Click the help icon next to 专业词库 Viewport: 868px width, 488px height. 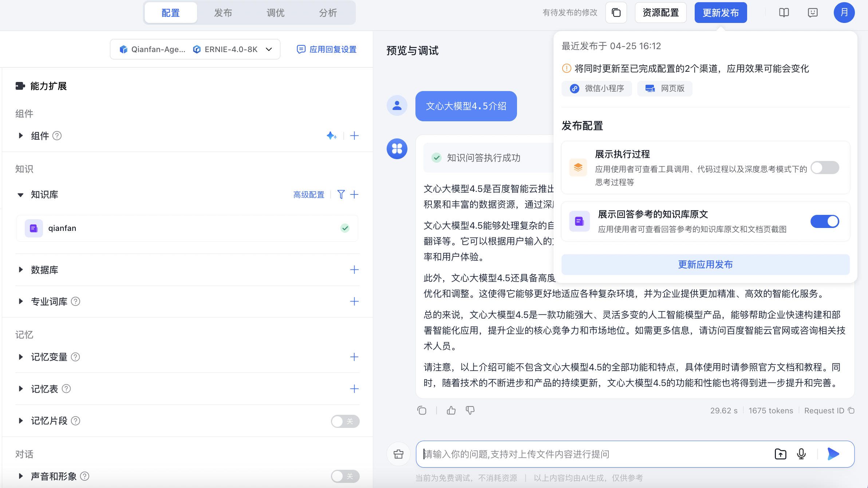pyautogui.click(x=75, y=302)
